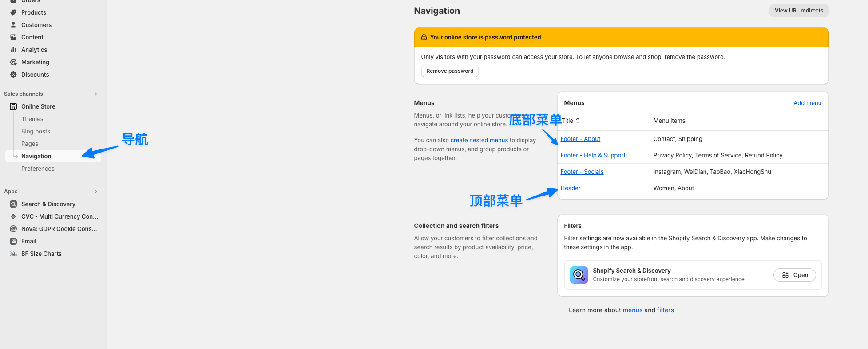Viewport: 868px width, 349px height.
Task: Select Blog posts in the sidebar
Action: (x=36, y=131)
